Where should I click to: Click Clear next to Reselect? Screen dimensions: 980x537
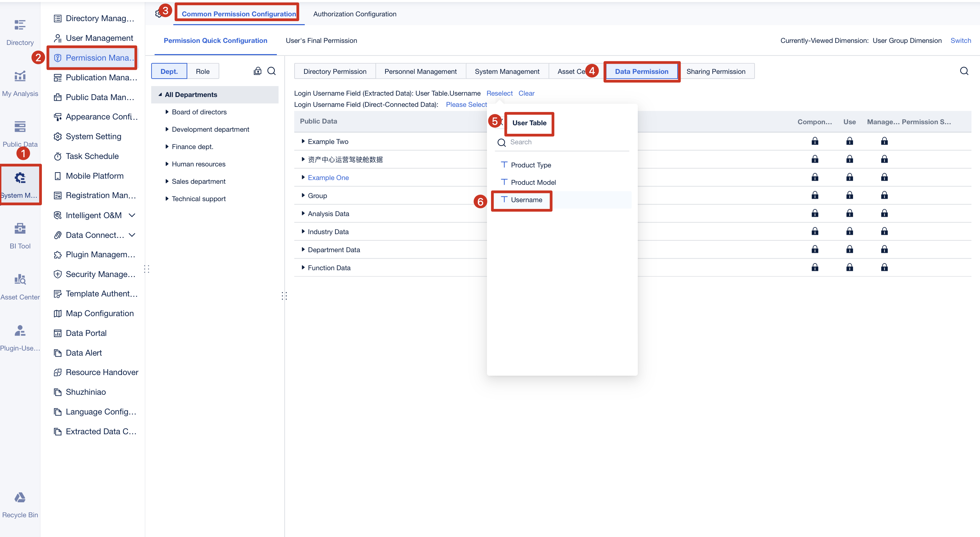(526, 93)
